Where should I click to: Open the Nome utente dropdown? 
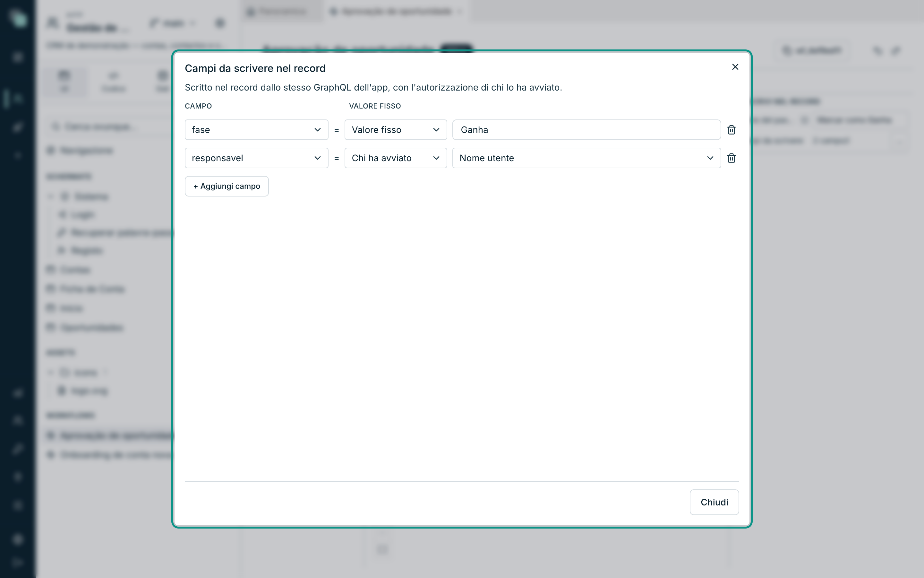point(586,158)
